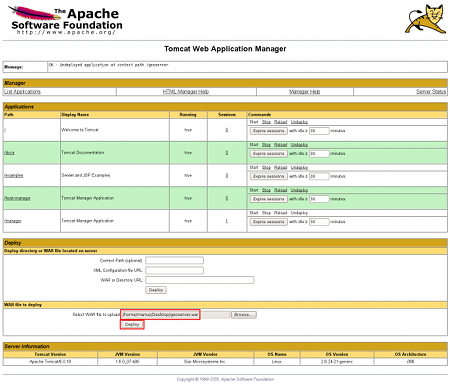This screenshot has width=450, height=384.
Task: Edit idle minutes field for Welcome to Tomcat
Action: click(319, 131)
